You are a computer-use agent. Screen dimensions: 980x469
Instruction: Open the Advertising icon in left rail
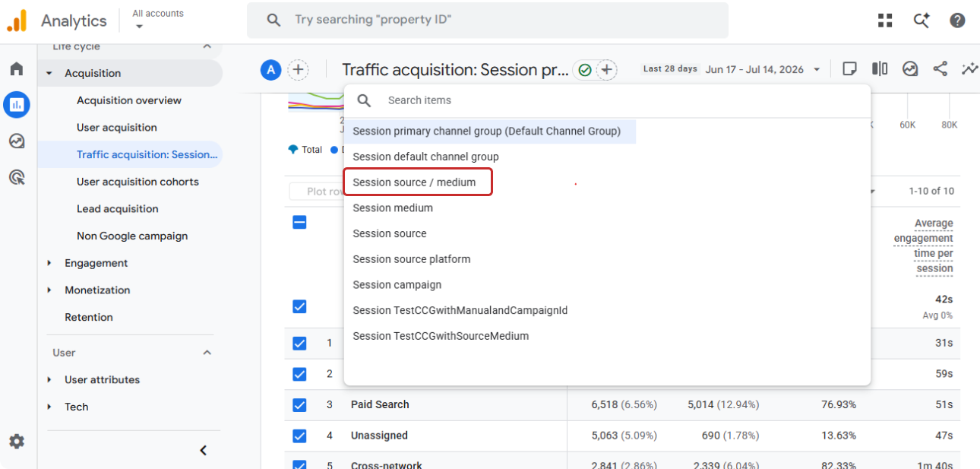[x=17, y=177]
